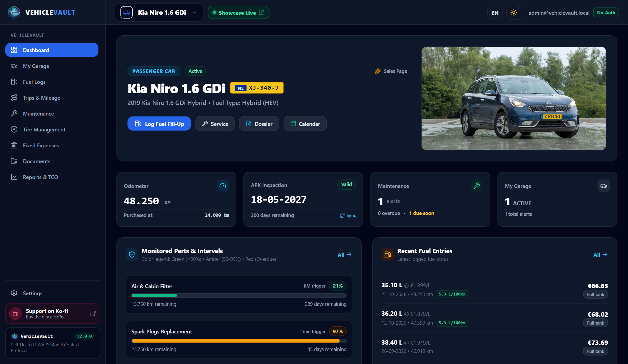Click the My Garage card car icon
This screenshot has height=364, width=628.
coord(604,186)
